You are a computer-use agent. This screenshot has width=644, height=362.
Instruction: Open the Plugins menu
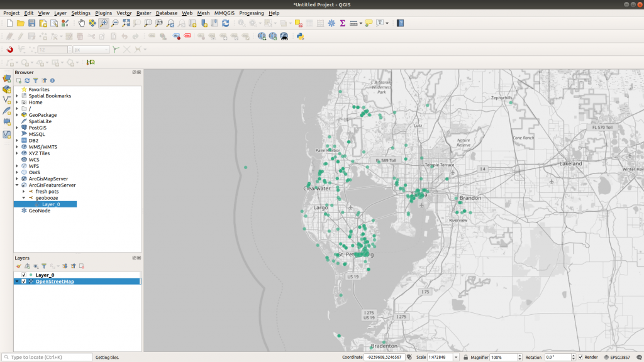104,13
